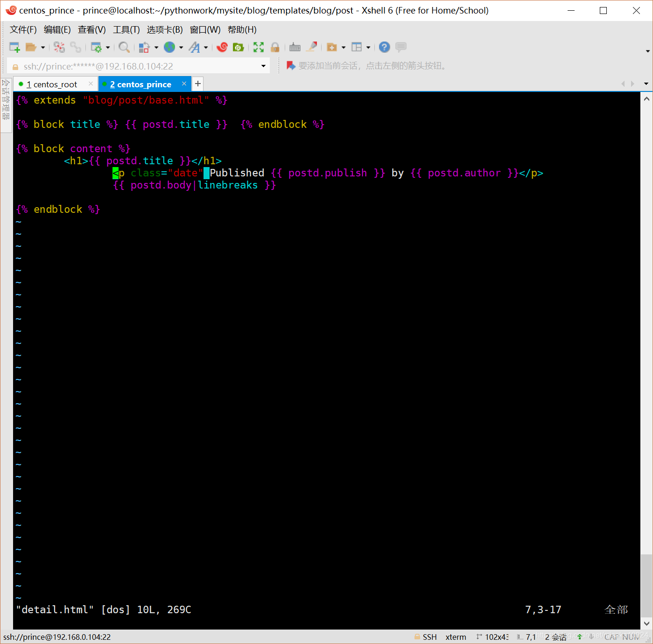Click the terminal vertical scrollbar thumb
The height and width of the screenshot is (644, 653).
coord(646,586)
